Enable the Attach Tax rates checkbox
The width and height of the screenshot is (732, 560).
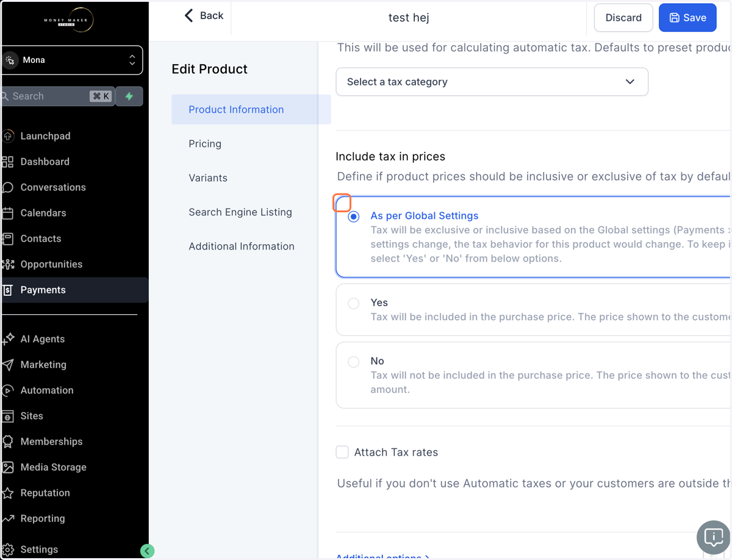click(342, 452)
